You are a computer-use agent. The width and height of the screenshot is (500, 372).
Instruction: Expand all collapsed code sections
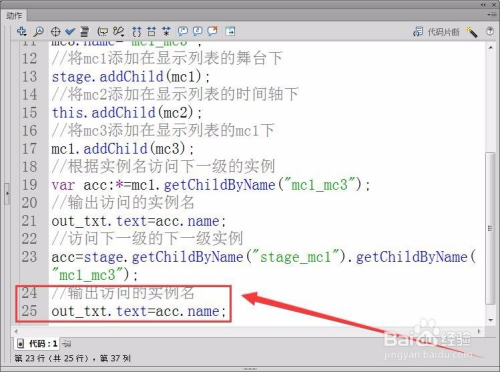point(166,32)
